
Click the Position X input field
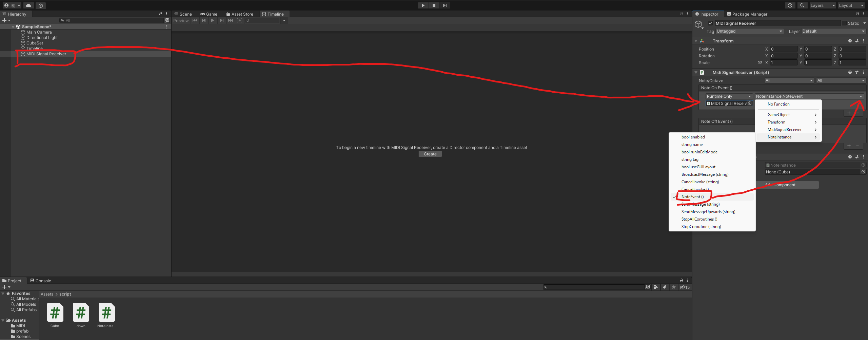(784, 49)
